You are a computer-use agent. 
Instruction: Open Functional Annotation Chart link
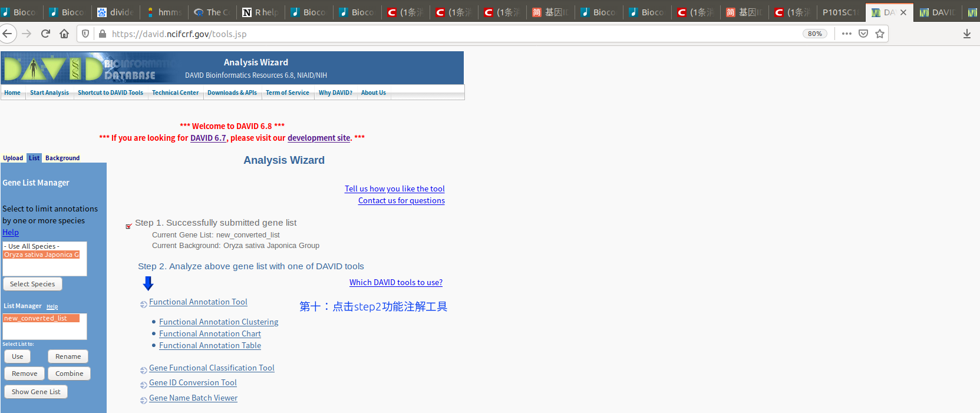210,333
